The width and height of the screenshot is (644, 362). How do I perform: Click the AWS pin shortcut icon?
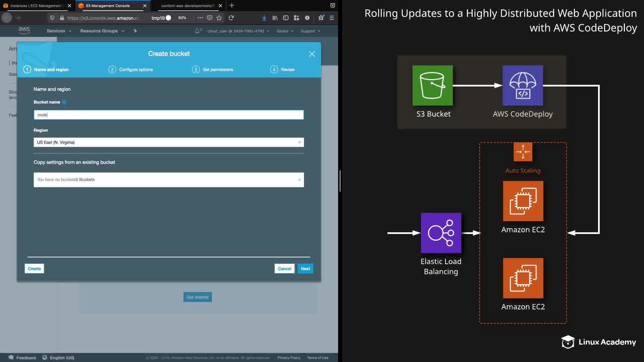tap(135, 31)
